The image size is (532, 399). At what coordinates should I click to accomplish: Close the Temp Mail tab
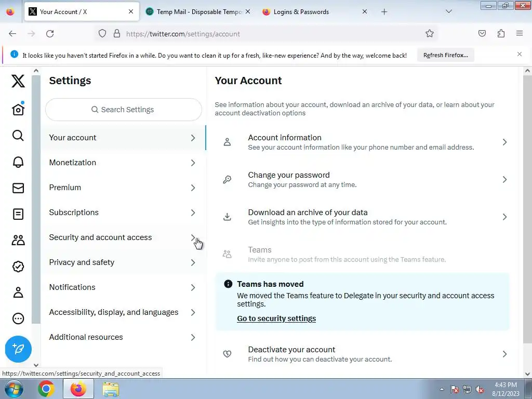[248, 11]
